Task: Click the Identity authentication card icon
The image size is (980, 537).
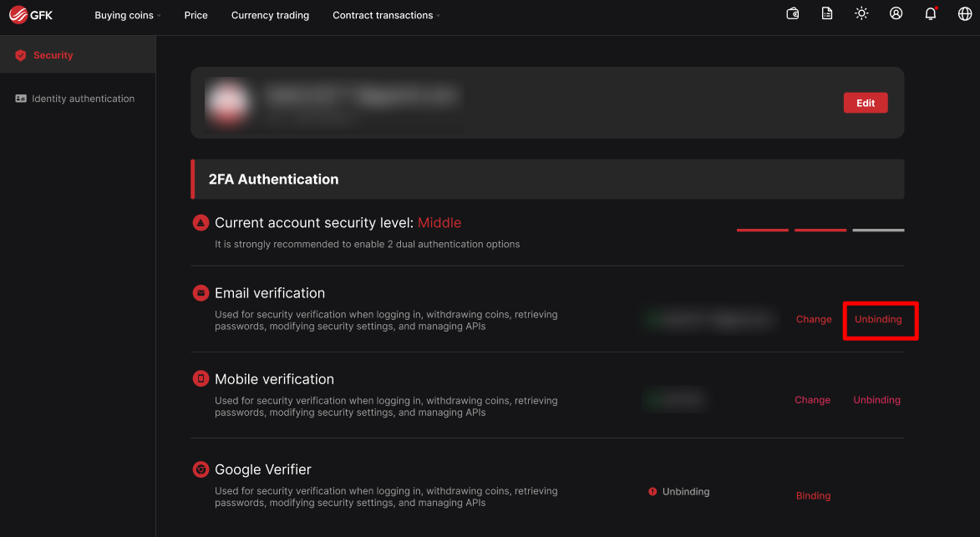Action: (x=21, y=99)
